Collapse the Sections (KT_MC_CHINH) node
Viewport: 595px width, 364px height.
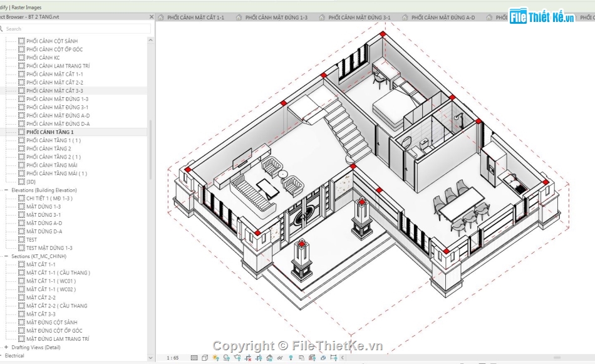tap(6, 256)
